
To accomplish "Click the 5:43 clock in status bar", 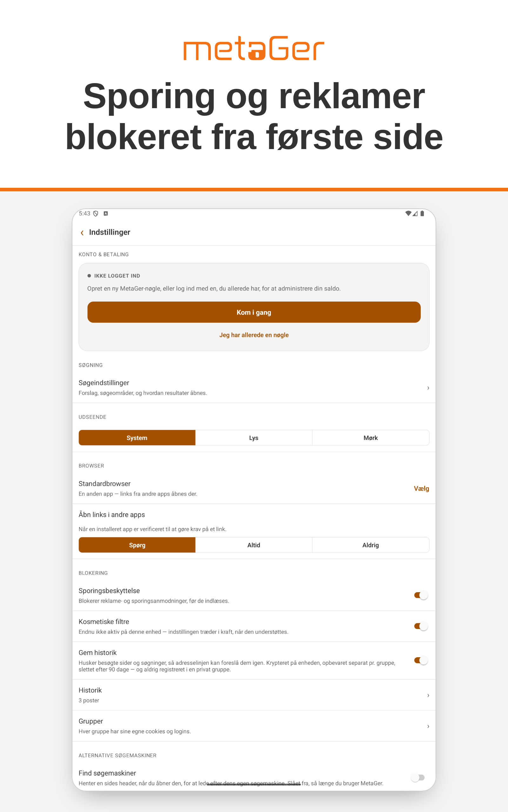I will coord(85,213).
